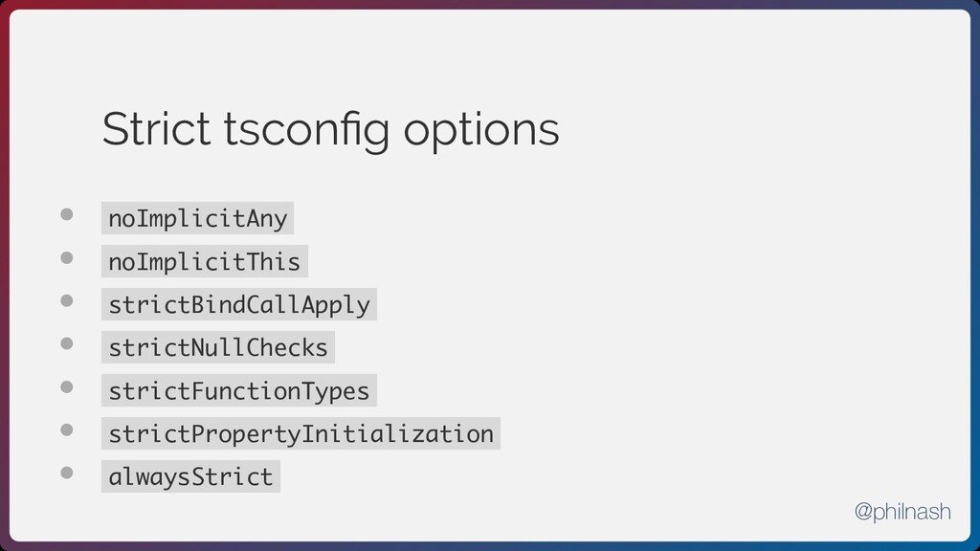Screen dimensions: 980x551
Task: Click the red gradient border on the slide's left edge
Action: [x=4, y=275]
